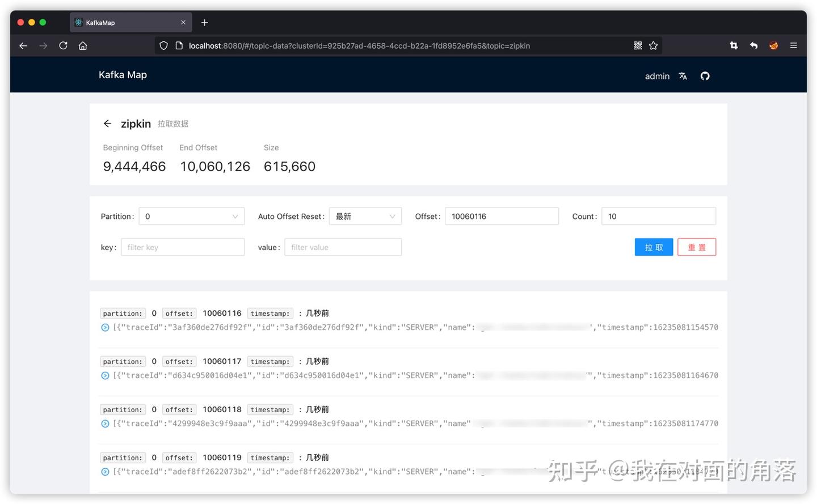Open the Kafka Map GitHub repository icon

[705, 75]
